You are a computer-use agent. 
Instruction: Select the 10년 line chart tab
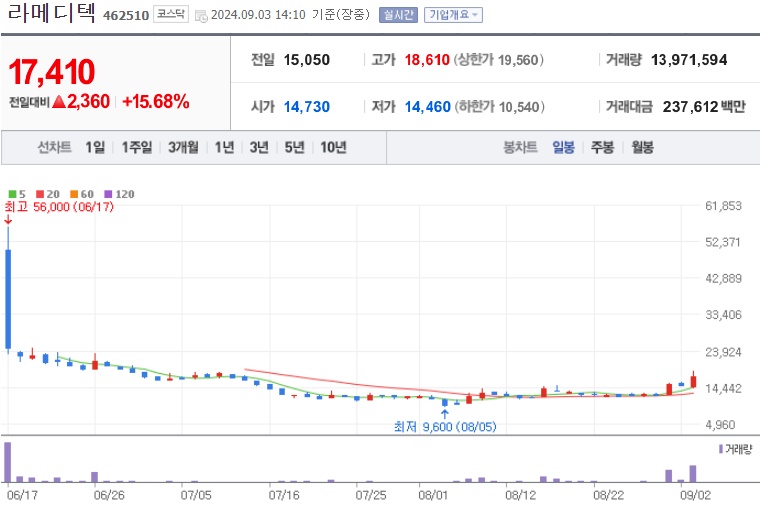click(x=333, y=147)
